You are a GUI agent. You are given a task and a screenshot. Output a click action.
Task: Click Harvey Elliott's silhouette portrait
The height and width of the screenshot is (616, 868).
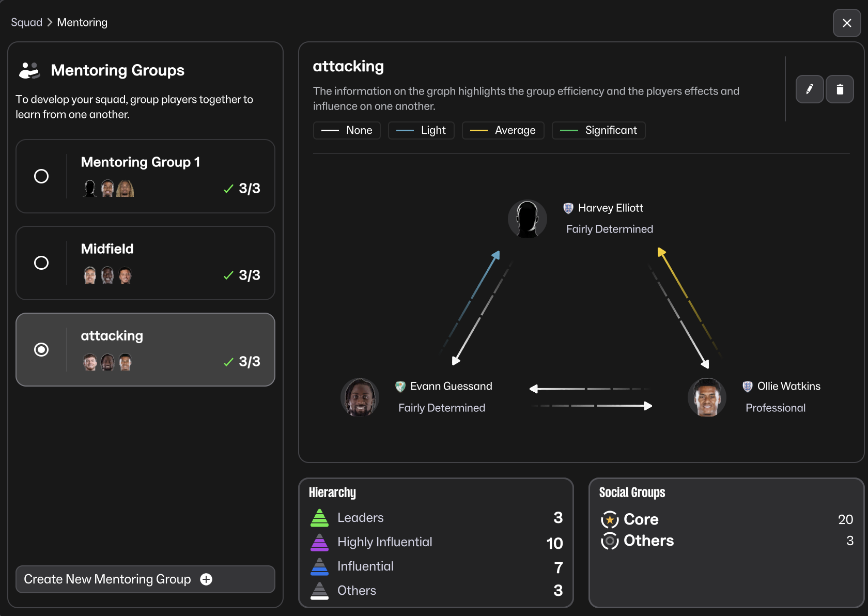tap(527, 219)
